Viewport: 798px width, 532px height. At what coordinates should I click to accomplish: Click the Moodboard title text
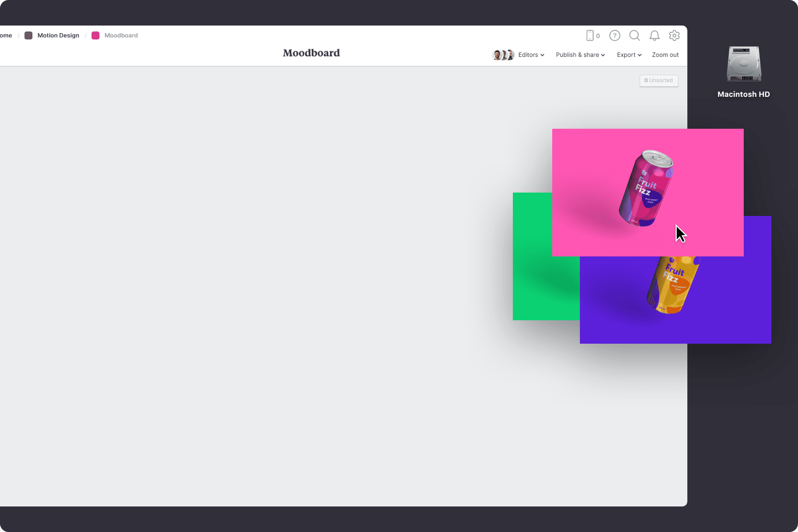click(311, 53)
